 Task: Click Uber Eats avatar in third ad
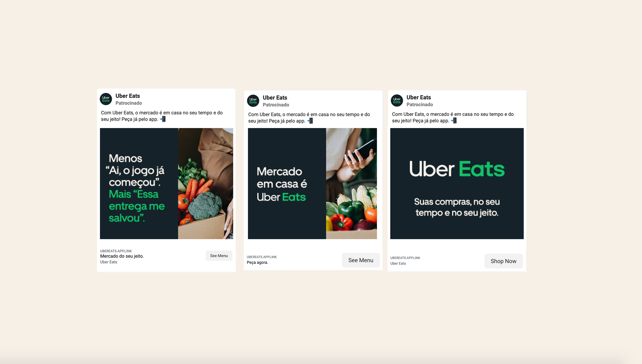(397, 101)
